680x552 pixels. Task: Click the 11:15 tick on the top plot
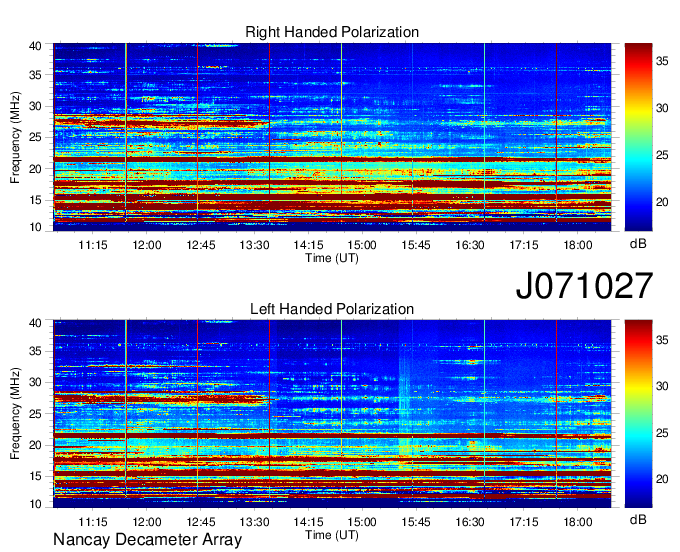[x=93, y=245]
